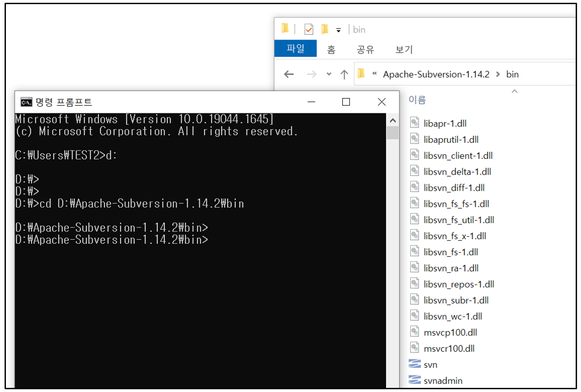
Task: Open the recent locations dropdown chevron
Action: [329, 74]
